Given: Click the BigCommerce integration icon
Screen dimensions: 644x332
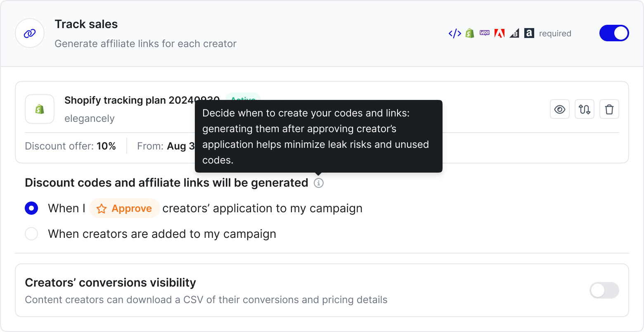Looking at the screenshot, I should [514, 33].
